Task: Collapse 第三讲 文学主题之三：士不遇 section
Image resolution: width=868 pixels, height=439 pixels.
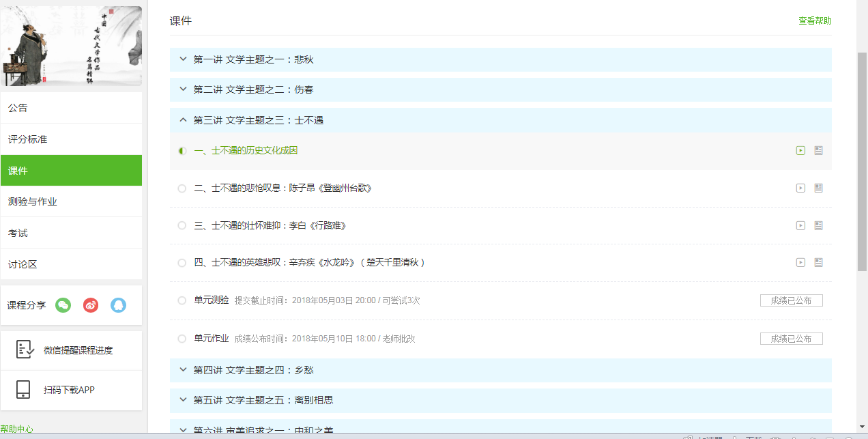Action: click(183, 120)
